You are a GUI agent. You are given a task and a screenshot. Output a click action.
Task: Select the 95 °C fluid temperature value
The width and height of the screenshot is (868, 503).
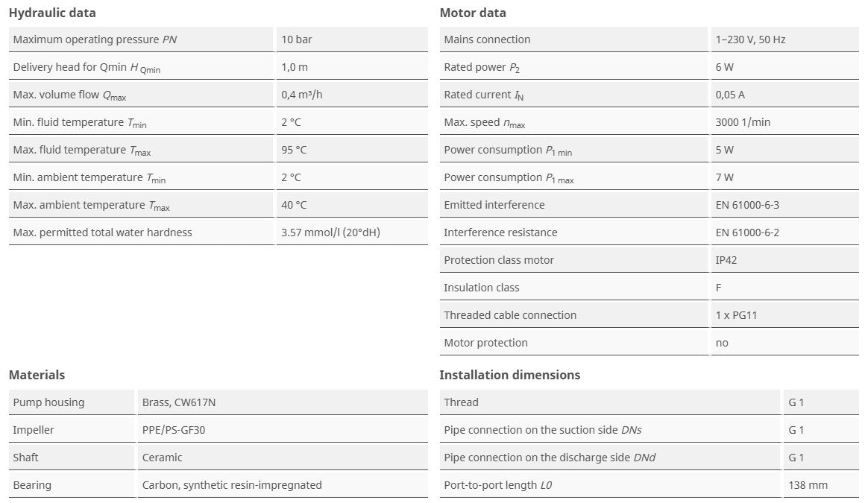[x=294, y=150]
